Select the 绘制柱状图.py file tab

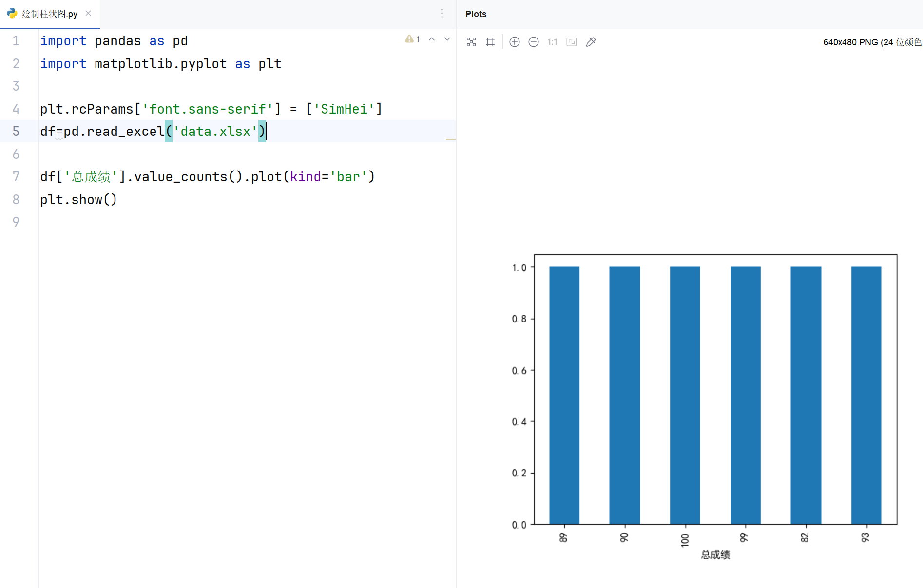point(50,14)
